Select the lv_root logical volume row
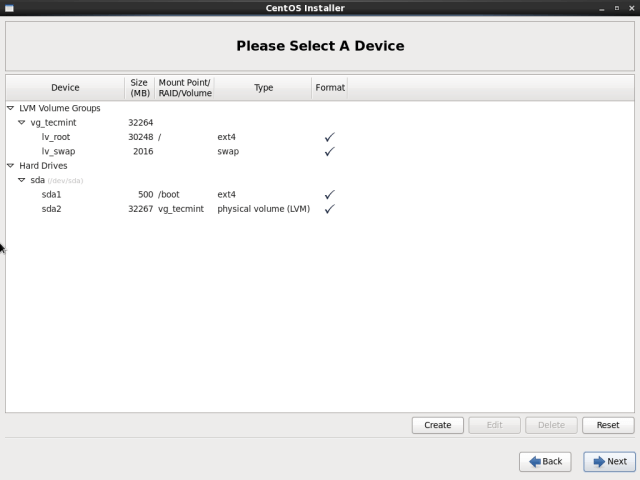 click(56, 137)
